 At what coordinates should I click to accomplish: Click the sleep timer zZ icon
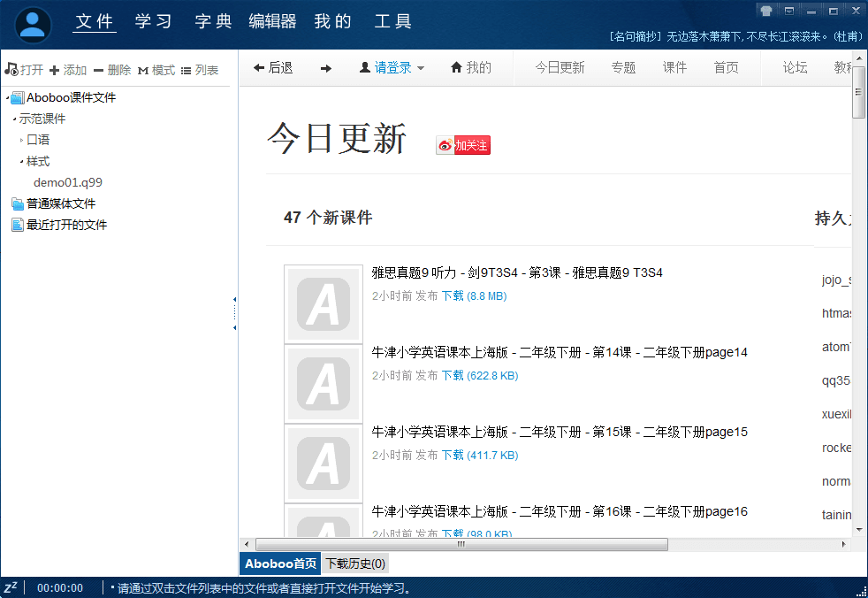coord(11,587)
